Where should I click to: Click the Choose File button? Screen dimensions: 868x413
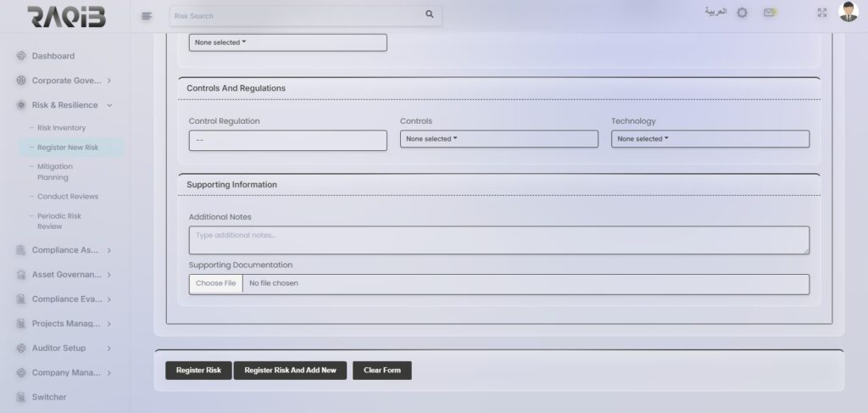pyautogui.click(x=215, y=283)
